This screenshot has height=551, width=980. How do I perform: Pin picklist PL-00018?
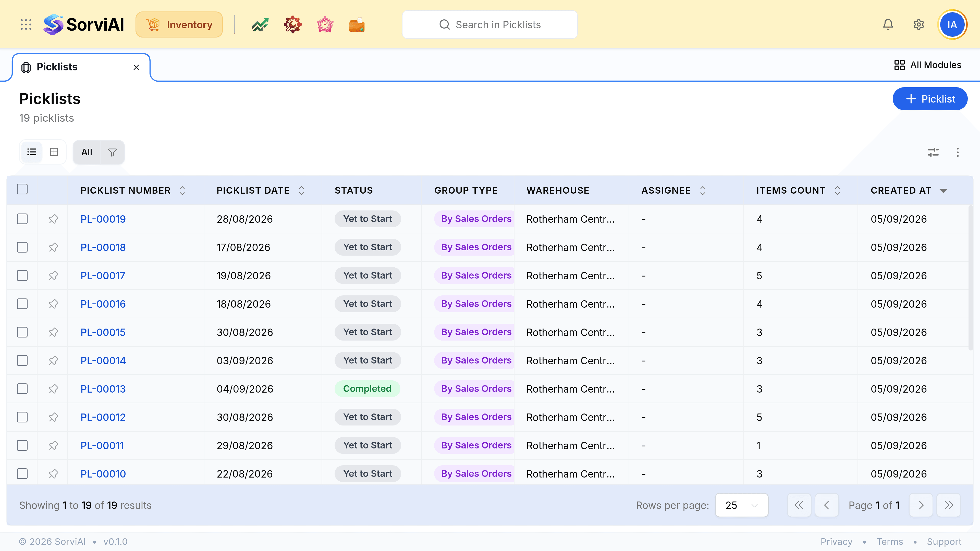(x=53, y=247)
